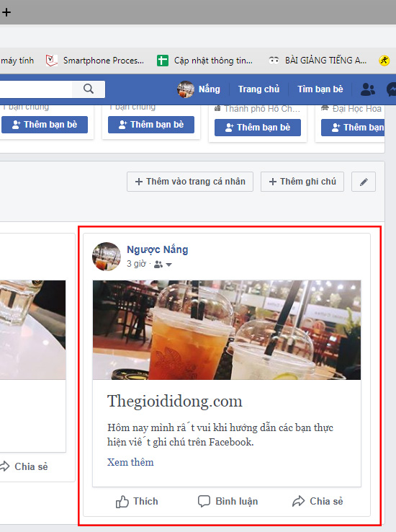396x532 pixels.
Task: Click inside the Facebook search field
Action: point(35,89)
